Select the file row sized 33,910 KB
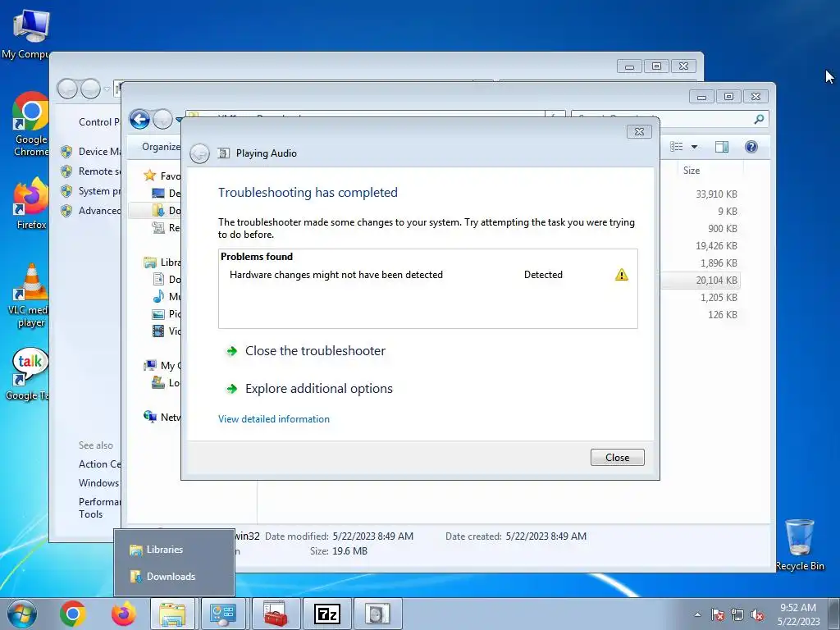 tap(715, 194)
